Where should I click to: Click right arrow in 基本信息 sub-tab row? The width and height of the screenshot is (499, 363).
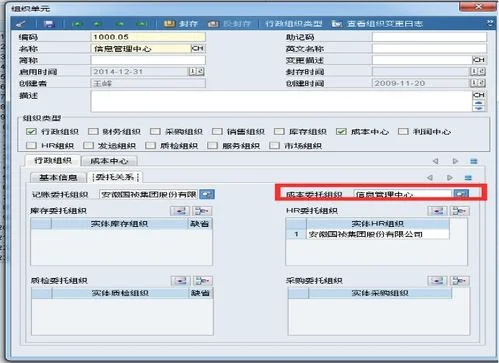pos(450,177)
